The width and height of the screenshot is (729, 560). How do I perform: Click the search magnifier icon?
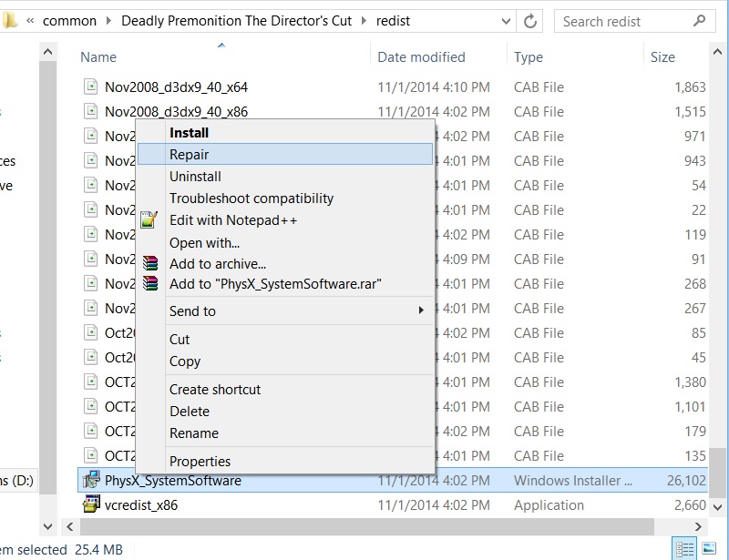coord(700,20)
